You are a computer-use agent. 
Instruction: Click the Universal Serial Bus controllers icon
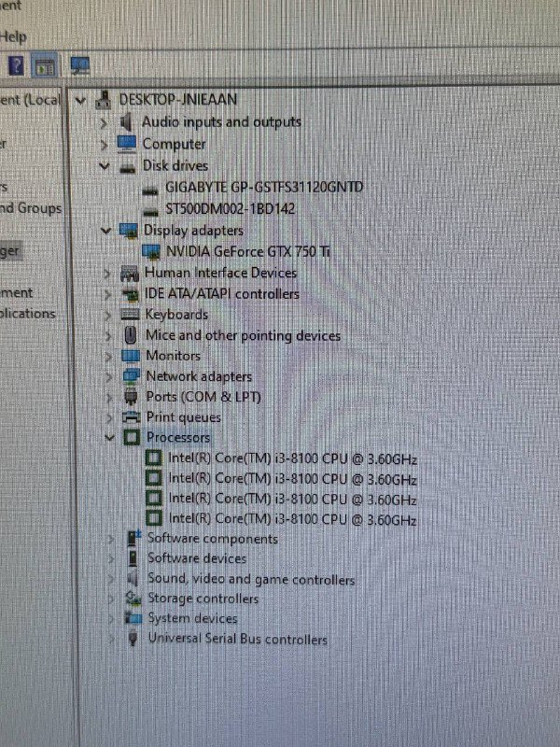(133, 639)
